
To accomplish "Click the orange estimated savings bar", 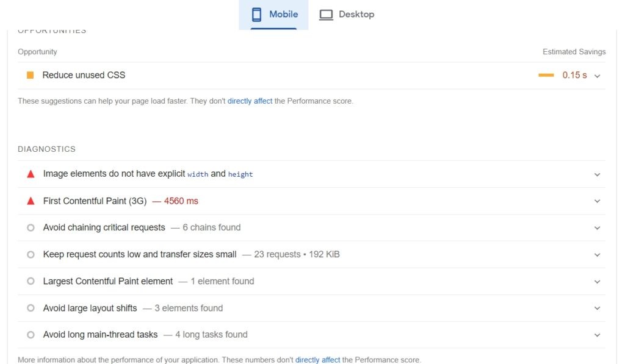I will [546, 76].
